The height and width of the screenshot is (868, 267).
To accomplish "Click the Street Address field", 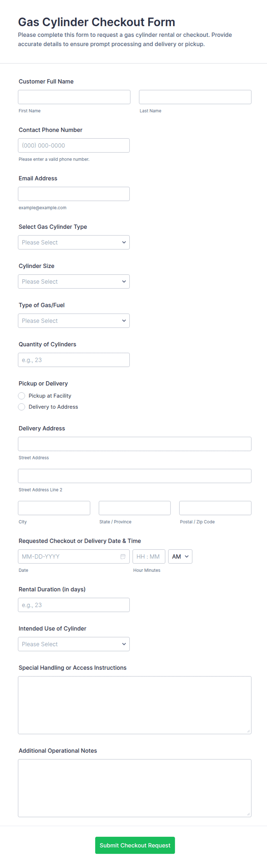I will tap(134, 444).
